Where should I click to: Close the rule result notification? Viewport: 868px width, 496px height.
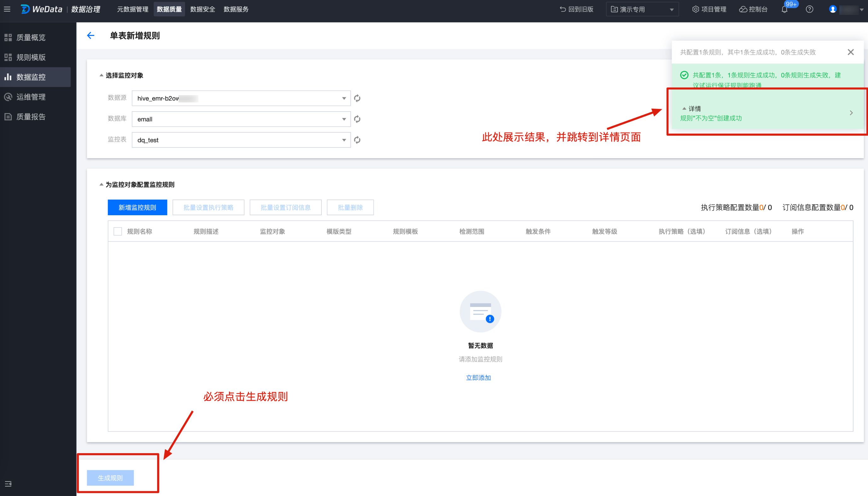[851, 52]
